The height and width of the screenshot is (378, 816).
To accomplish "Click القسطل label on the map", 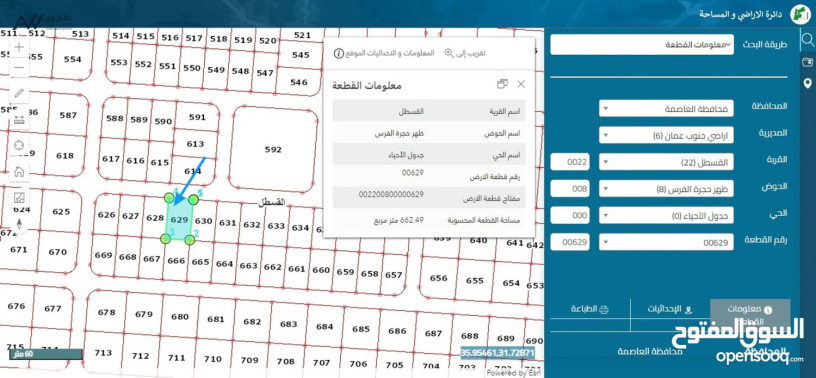I will pos(272,203).
